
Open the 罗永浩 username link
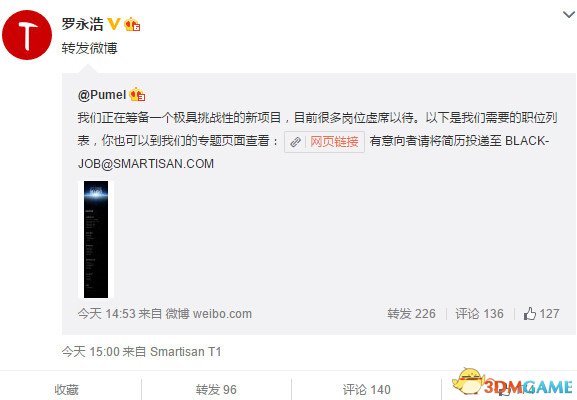tap(82, 24)
